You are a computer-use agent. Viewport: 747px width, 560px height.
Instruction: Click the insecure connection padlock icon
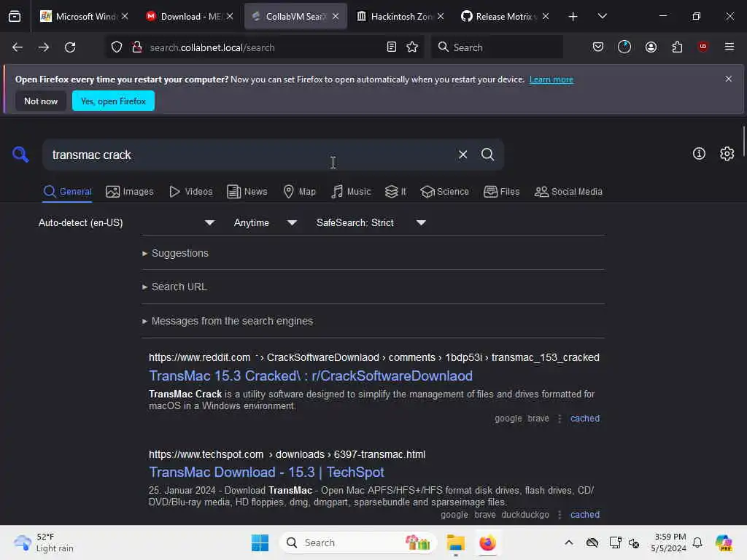(137, 47)
